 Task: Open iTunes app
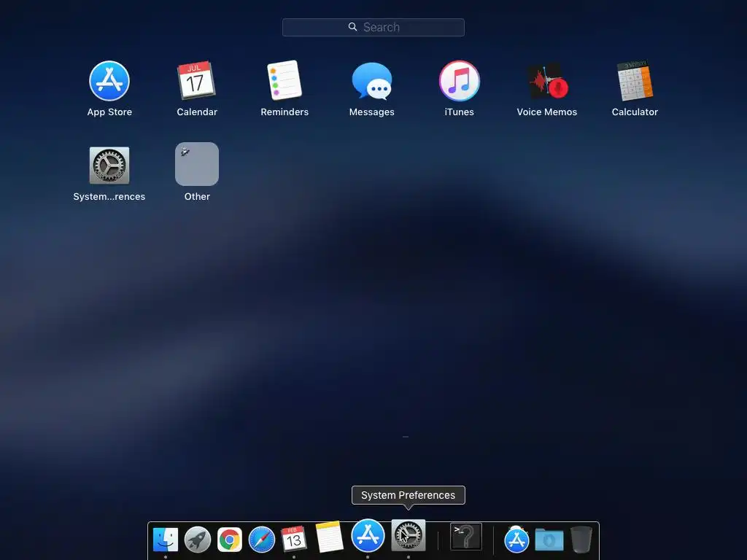coord(460,81)
